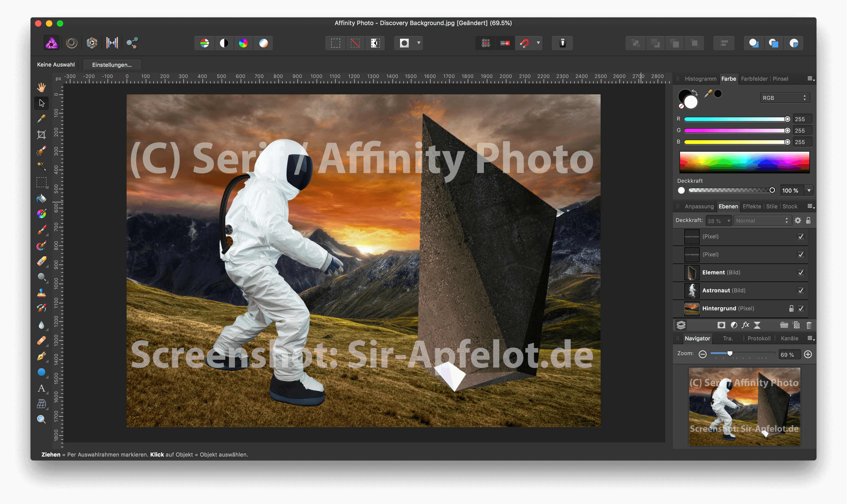
Task: Toggle visibility of the Hintergrund layer
Action: click(x=801, y=308)
